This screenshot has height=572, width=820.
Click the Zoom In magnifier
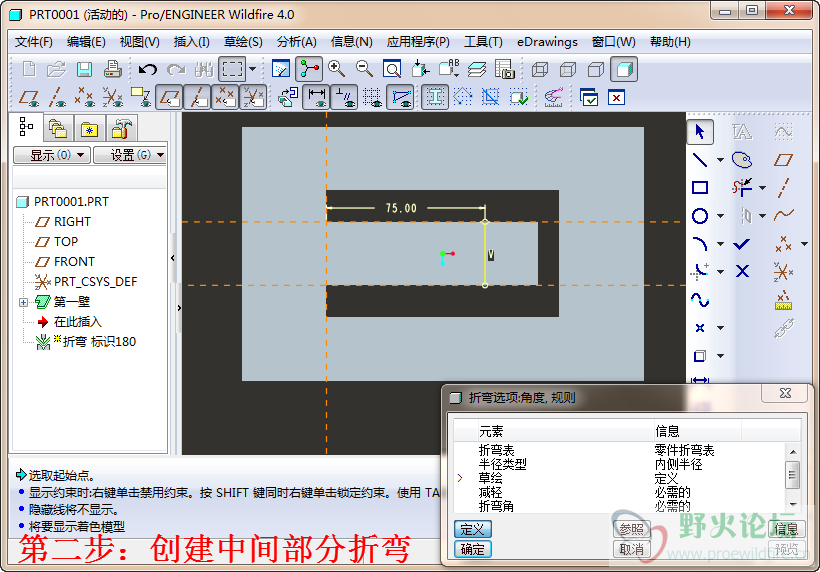point(336,69)
